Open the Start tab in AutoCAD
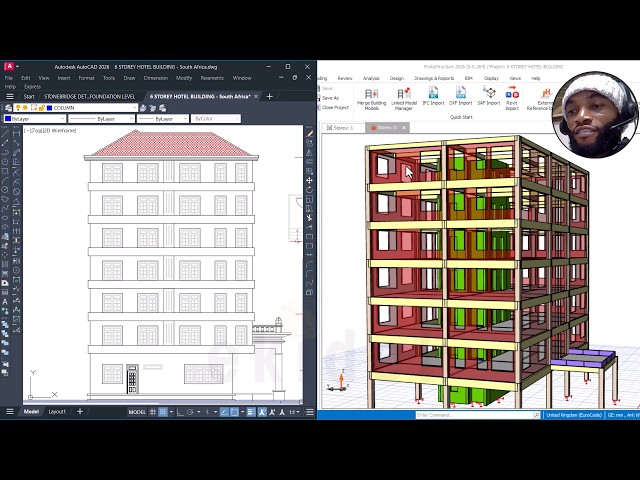 [x=29, y=96]
